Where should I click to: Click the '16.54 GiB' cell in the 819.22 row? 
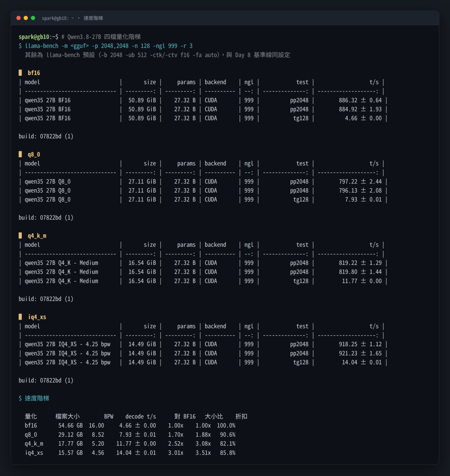click(142, 263)
